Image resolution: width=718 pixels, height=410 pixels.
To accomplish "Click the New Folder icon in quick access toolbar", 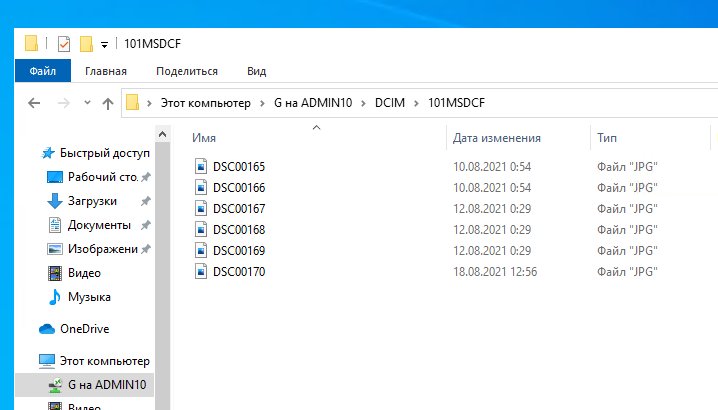I will coord(86,43).
